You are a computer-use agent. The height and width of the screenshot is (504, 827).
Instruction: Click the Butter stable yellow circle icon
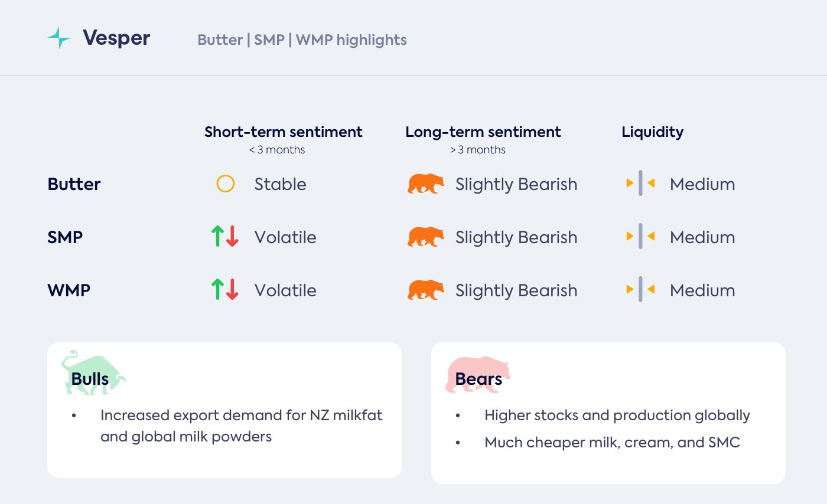click(x=226, y=184)
